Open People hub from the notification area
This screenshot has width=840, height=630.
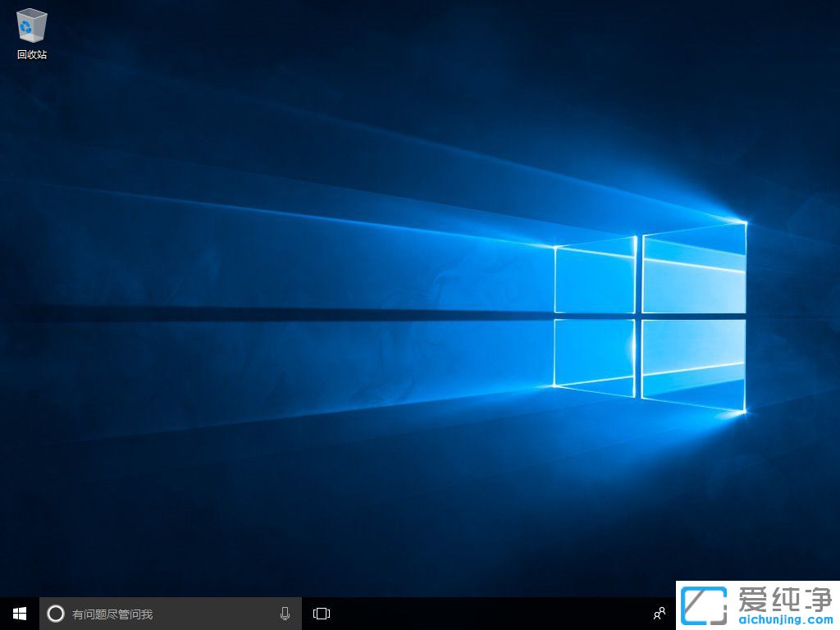coord(660,613)
